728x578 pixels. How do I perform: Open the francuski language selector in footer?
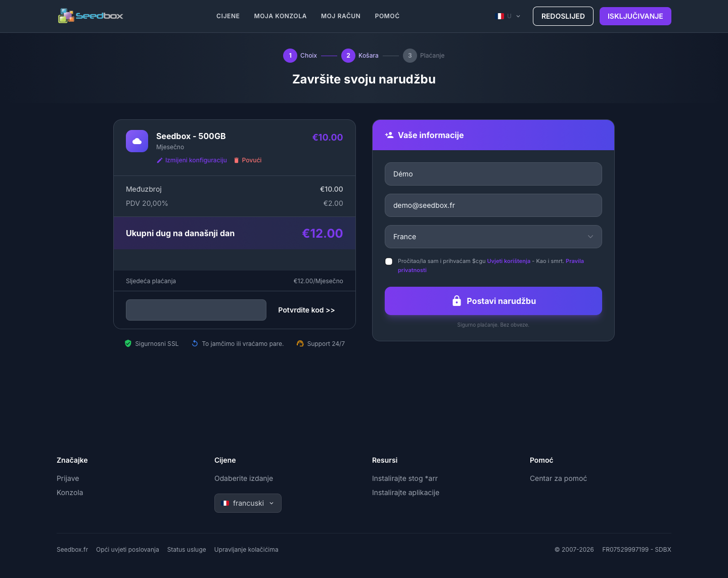click(248, 503)
